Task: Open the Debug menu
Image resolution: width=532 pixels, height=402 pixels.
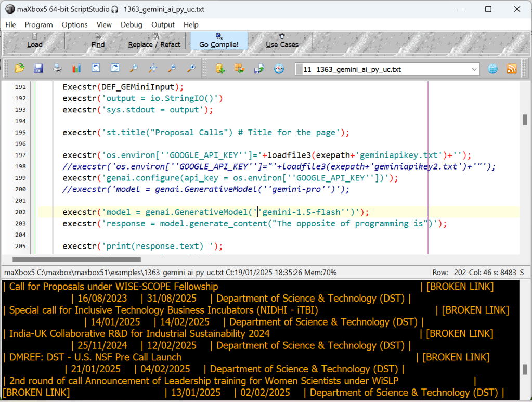Action: 132,24
